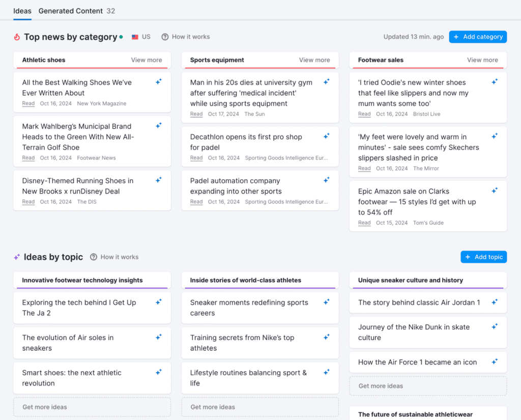
Task: Expand View more for Sports equipment
Action: point(314,60)
